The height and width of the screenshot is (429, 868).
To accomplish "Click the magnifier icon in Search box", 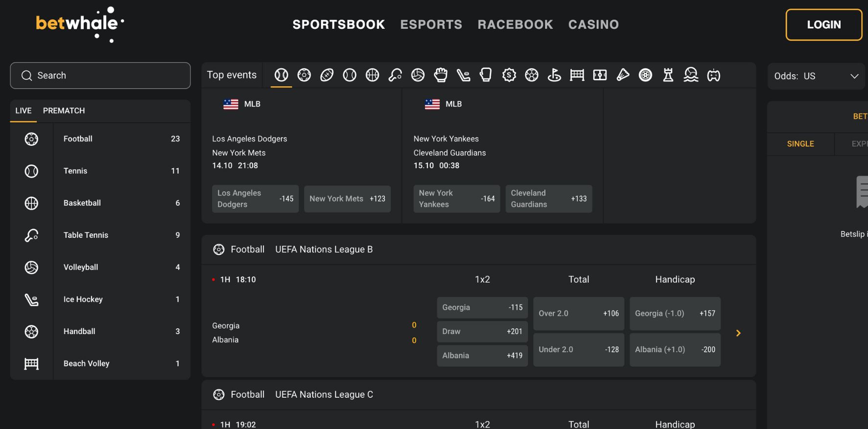I will coord(27,75).
